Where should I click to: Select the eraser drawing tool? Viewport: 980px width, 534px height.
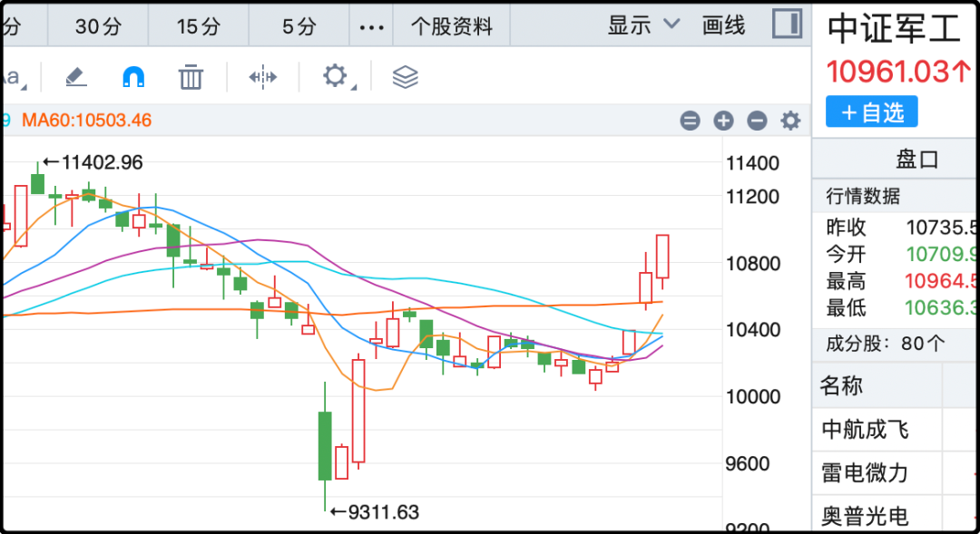[76, 77]
